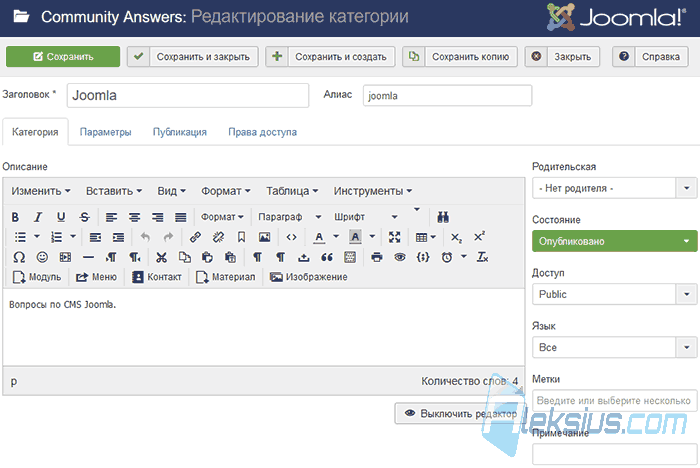Image resolution: width=700 pixels, height=468 pixels.
Task: Open the Изменить editor menu
Action: [x=41, y=191]
